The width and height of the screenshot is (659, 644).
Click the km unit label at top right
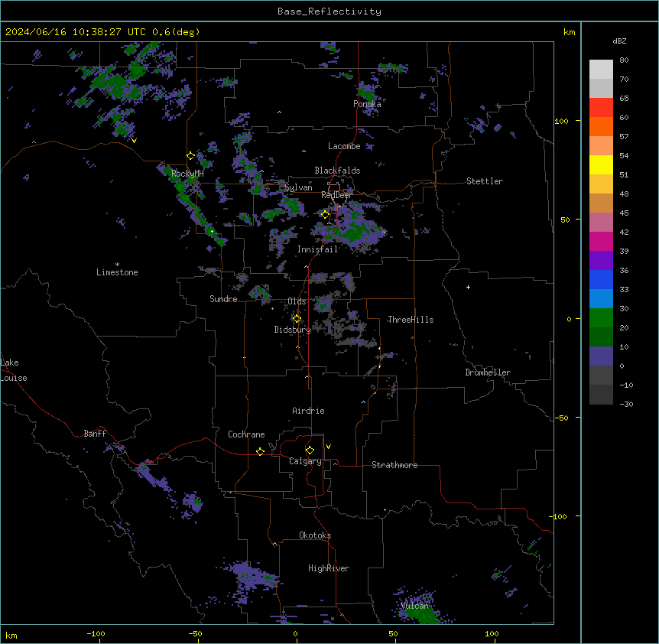point(570,32)
